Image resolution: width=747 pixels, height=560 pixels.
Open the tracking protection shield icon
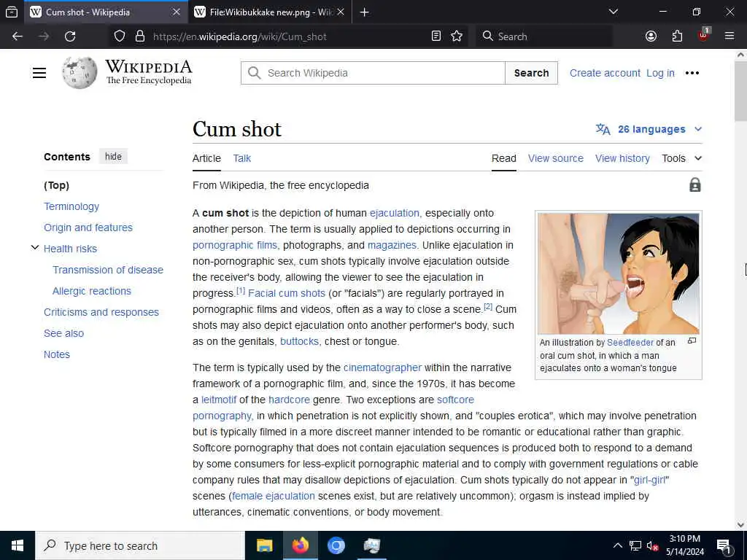(x=120, y=36)
